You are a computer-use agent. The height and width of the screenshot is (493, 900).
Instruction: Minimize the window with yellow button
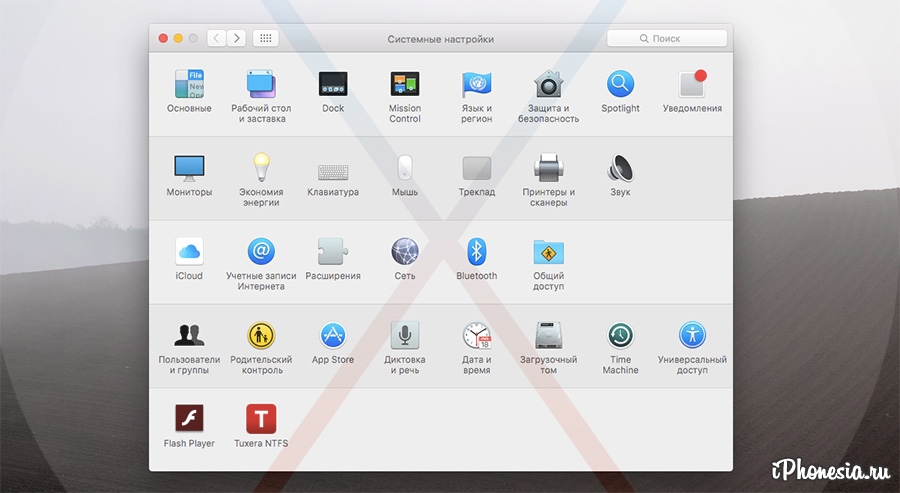[178, 38]
